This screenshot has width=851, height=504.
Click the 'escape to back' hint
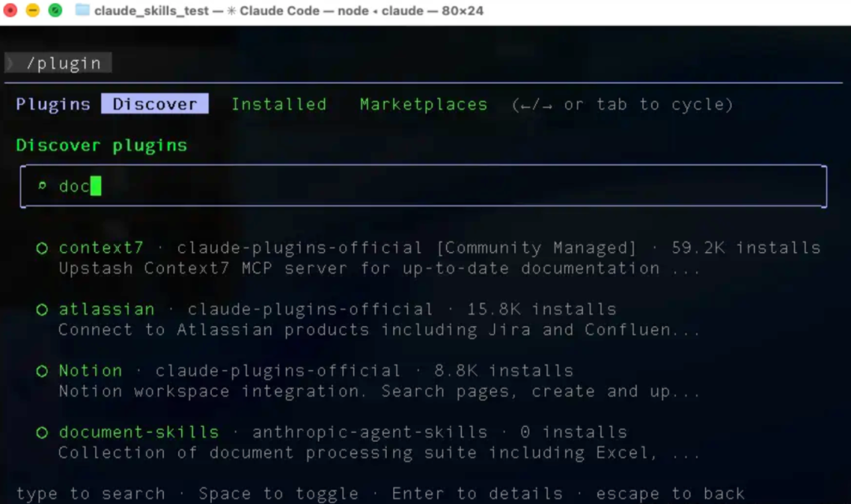click(x=671, y=493)
